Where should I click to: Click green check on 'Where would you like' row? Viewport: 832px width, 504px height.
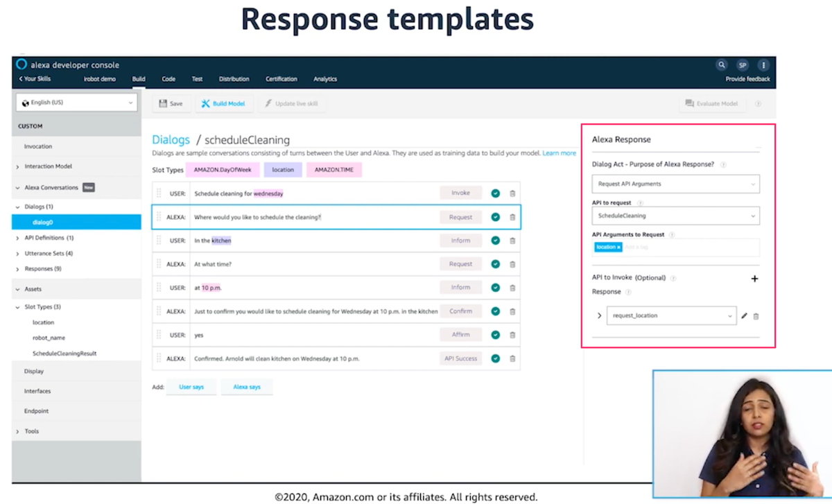coord(495,217)
